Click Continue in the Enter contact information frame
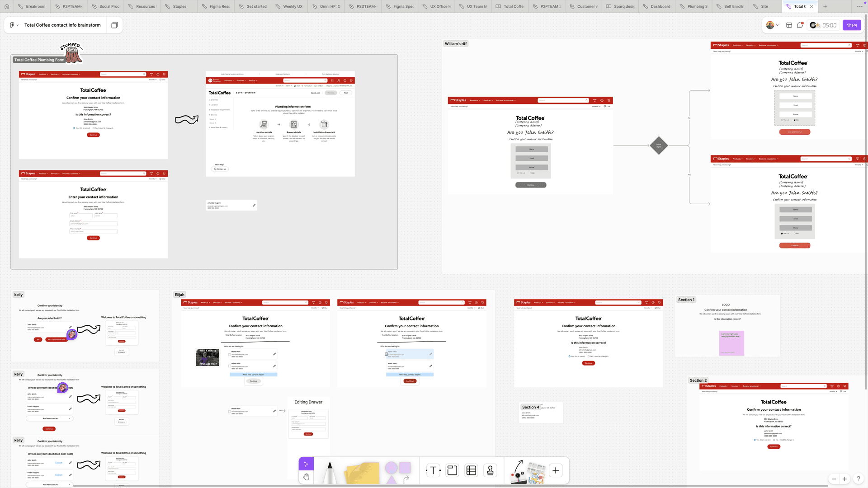The width and height of the screenshot is (868, 488). point(93,238)
